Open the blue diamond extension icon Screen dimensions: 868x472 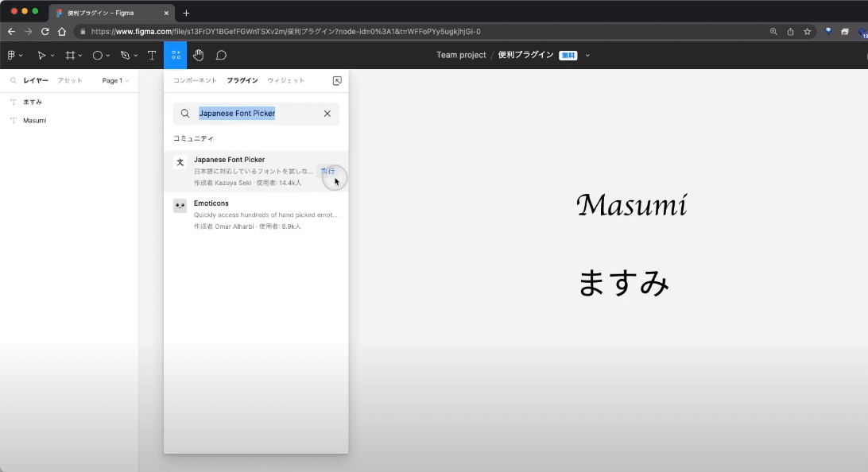(x=828, y=32)
